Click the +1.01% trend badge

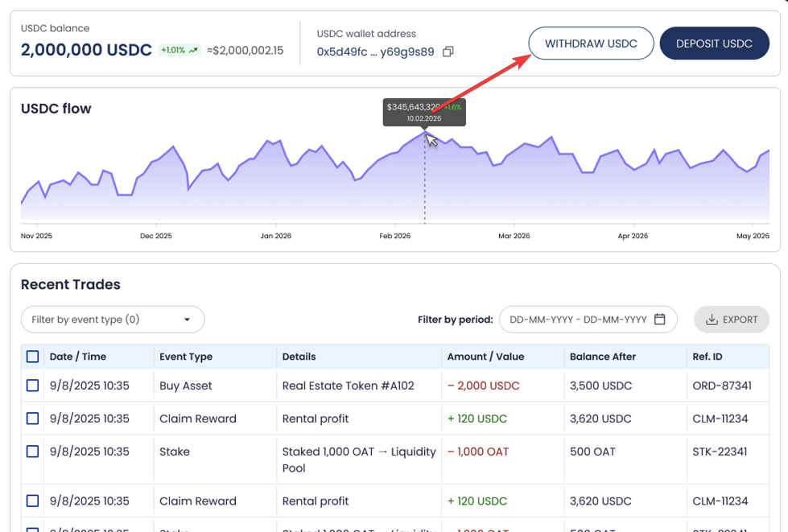[x=179, y=50]
